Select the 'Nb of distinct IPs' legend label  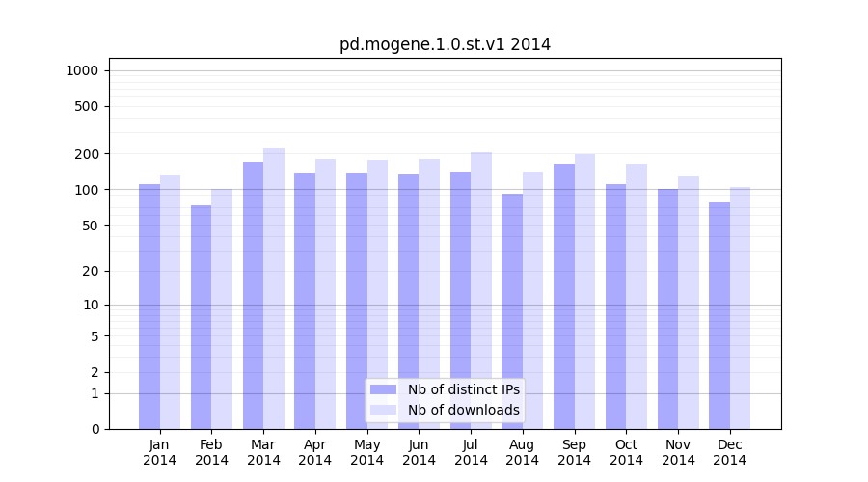(x=463, y=389)
